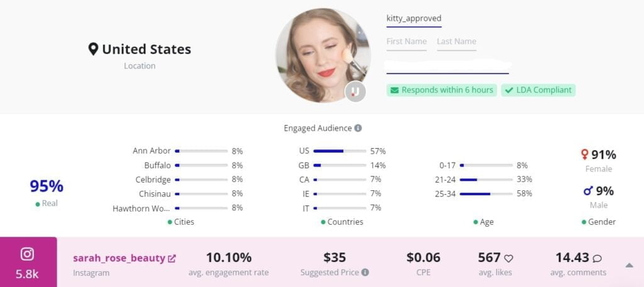The image size is (644, 287).
Task: Select the kitty_approved username field
Action: tap(414, 19)
